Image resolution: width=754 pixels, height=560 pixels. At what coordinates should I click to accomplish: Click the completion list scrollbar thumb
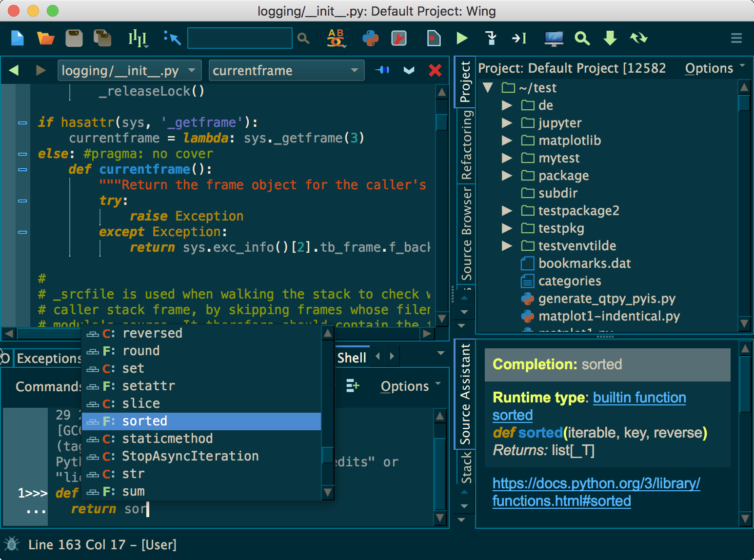(x=328, y=455)
